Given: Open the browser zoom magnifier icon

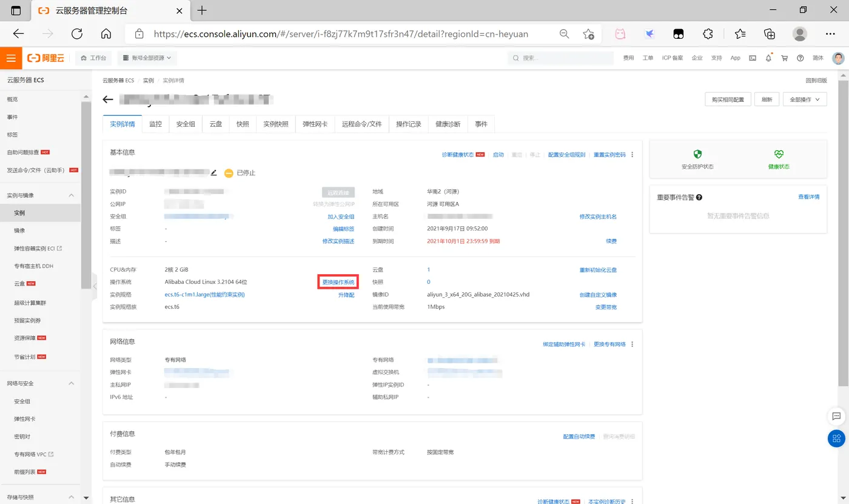Looking at the screenshot, I should point(564,34).
